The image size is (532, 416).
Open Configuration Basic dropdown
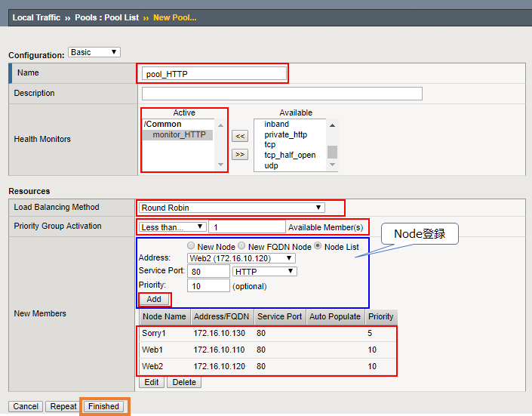tap(94, 52)
